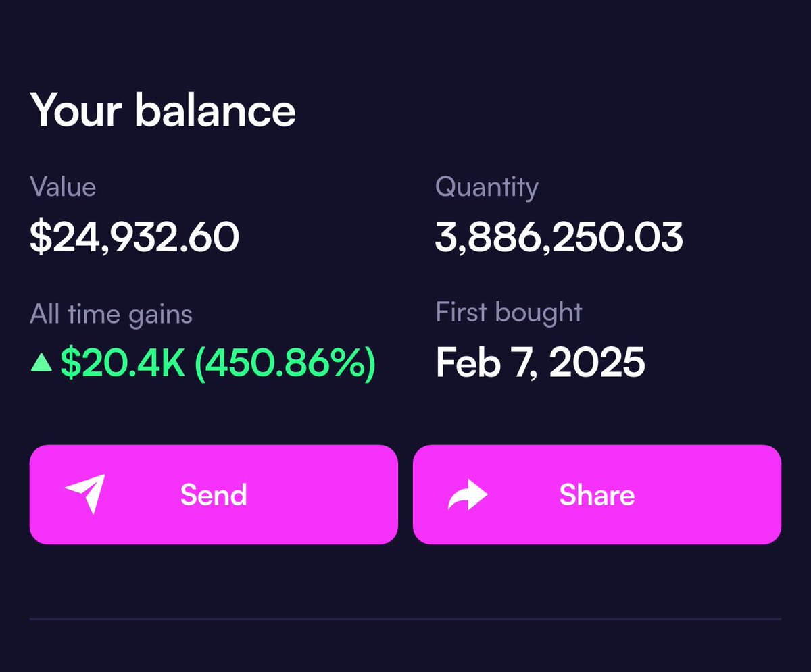This screenshot has width=811, height=672.
Task: Select the green $20.4K gains amount
Action: point(122,363)
